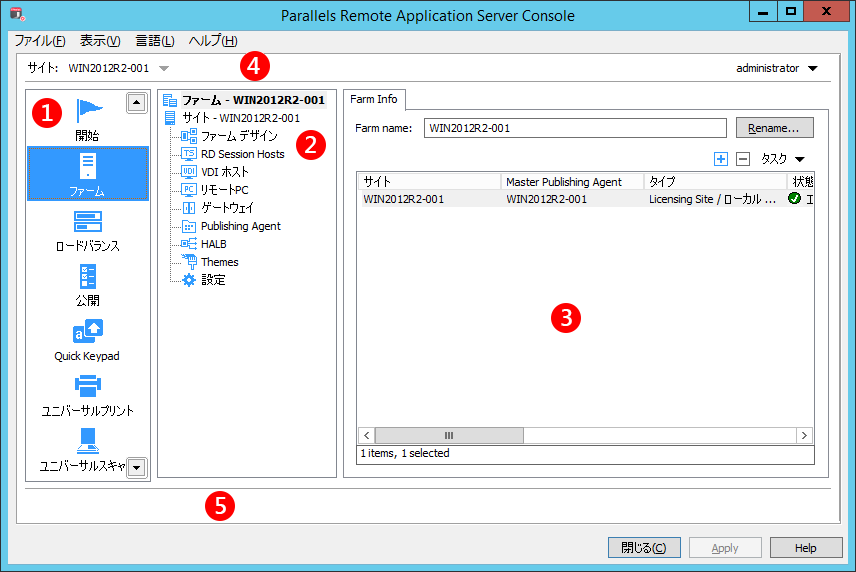The image size is (856, 572).
Task: Click the リモートPC icon
Action: (x=189, y=190)
